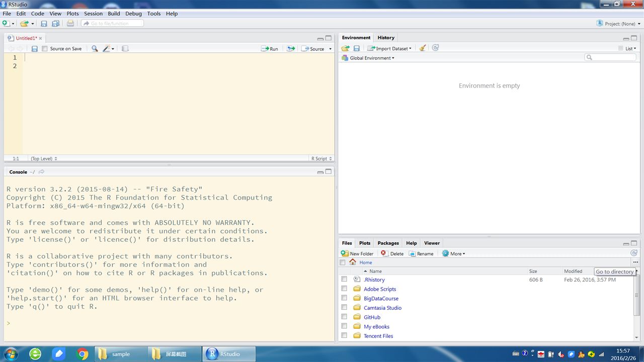Switch to the Packages tab
The height and width of the screenshot is (362, 644).
coord(388,243)
